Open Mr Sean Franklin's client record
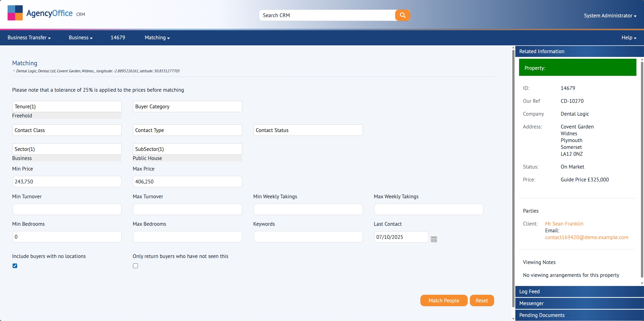 pos(564,223)
